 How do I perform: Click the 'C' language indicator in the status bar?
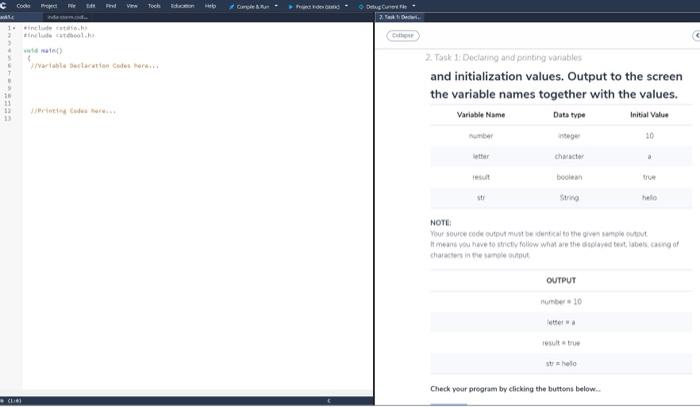329,401
